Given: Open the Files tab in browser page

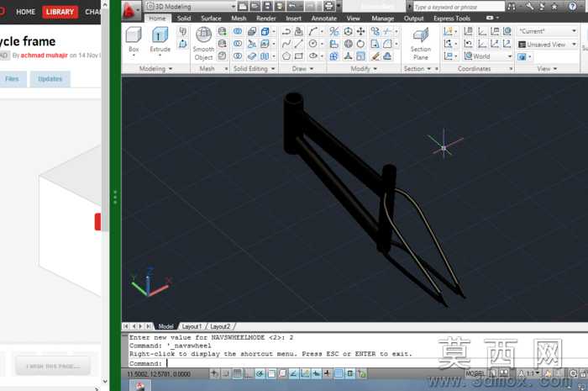Looking at the screenshot, I should [12, 79].
